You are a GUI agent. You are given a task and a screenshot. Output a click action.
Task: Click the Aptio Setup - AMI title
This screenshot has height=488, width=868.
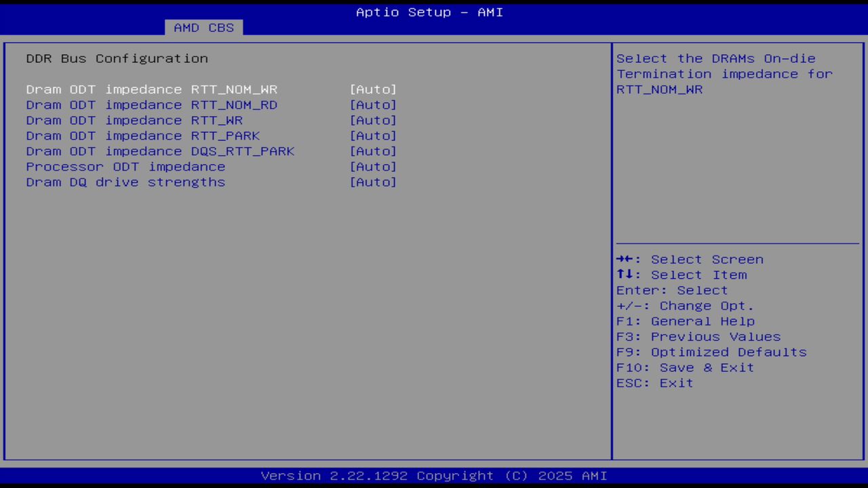(430, 12)
